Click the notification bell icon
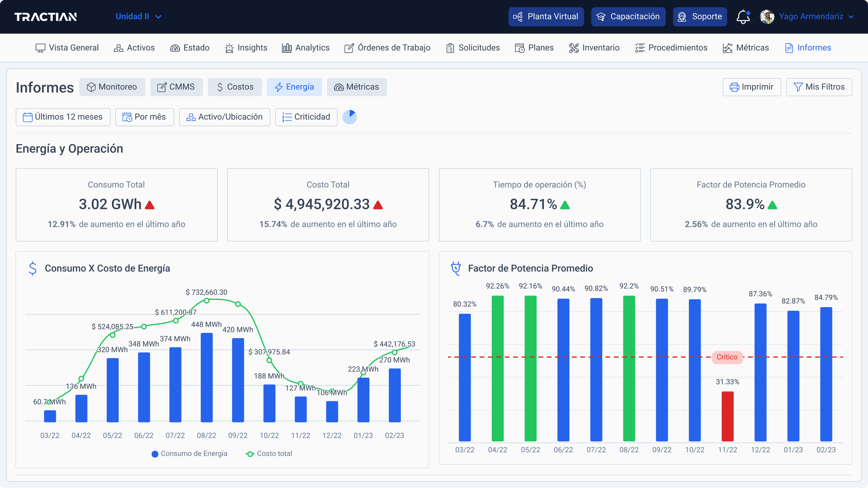The height and width of the screenshot is (488, 868). click(x=743, y=17)
